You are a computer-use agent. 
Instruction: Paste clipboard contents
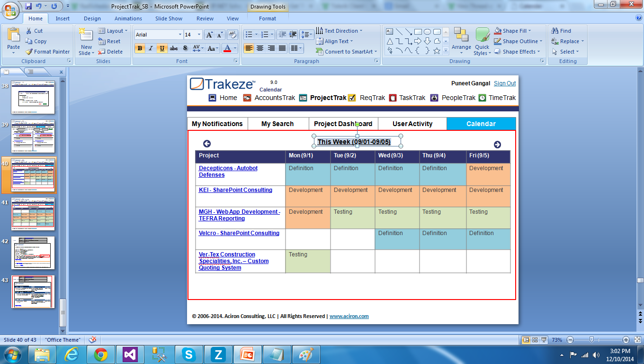[14, 40]
